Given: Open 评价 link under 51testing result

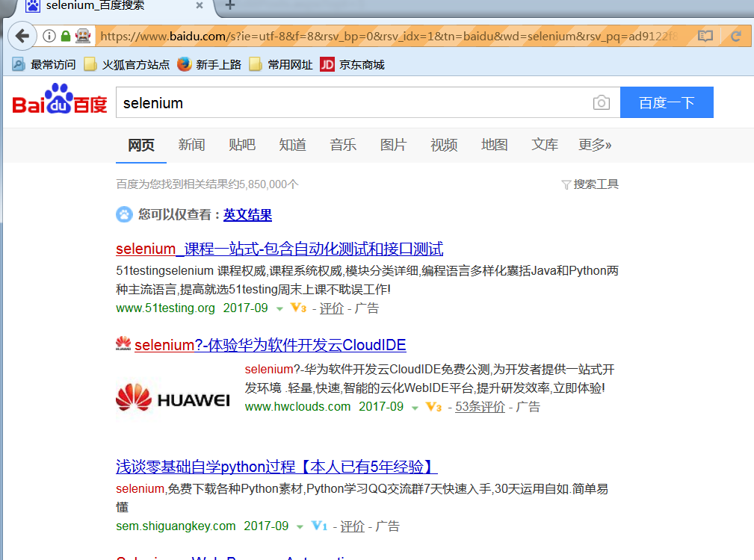Looking at the screenshot, I should click(x=332, y=308).
